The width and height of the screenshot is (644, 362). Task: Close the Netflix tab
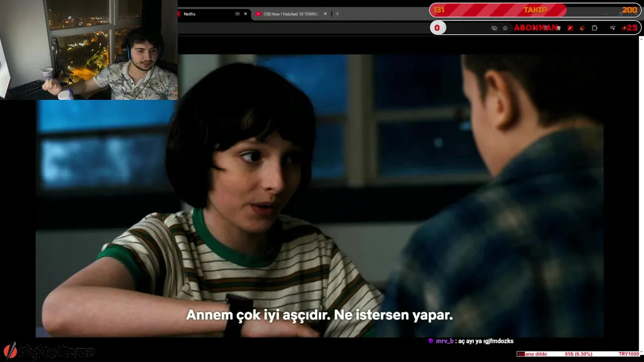pos(246,14)
